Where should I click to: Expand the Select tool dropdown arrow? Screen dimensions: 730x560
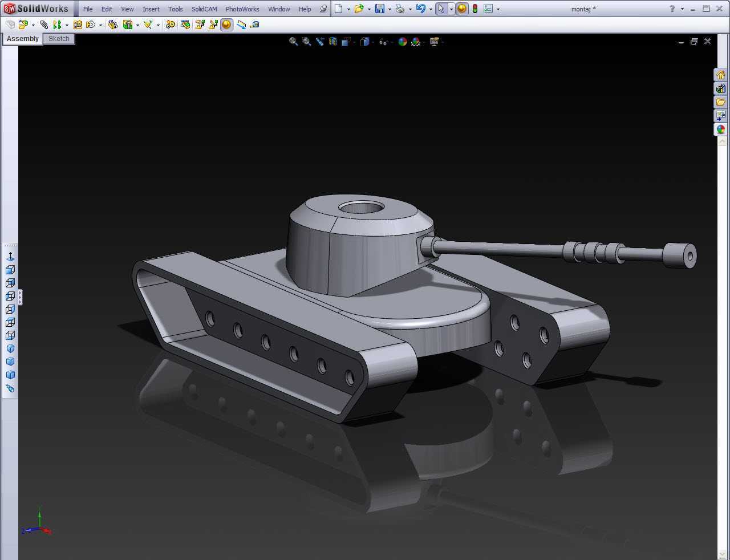(451, 9)
